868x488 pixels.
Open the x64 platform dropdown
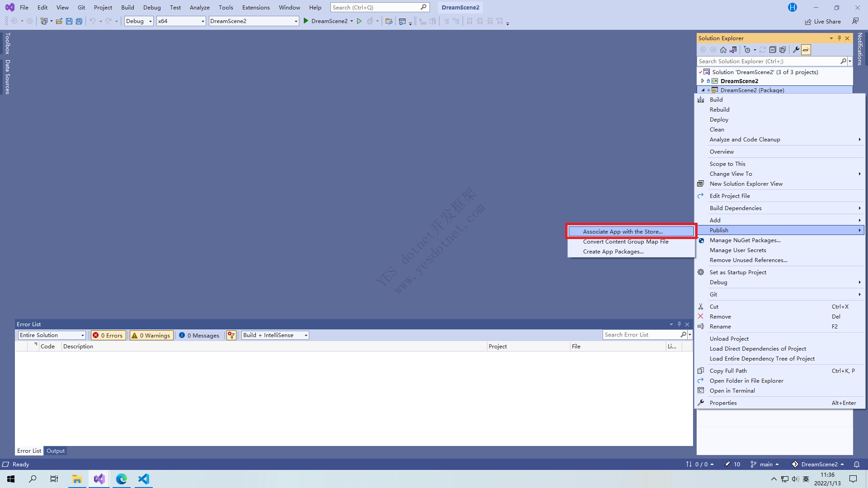[181, 21]
